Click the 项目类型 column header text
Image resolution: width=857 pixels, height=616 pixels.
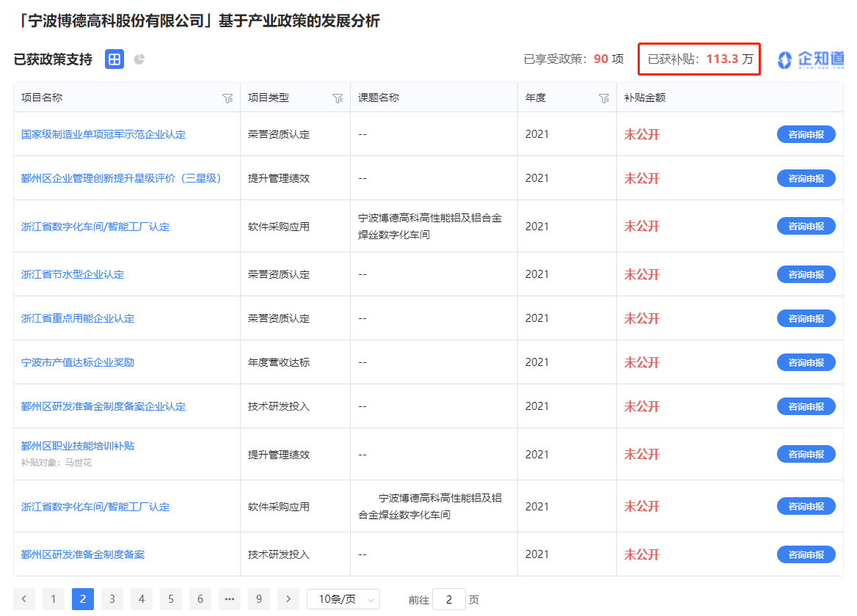point(269,98)
